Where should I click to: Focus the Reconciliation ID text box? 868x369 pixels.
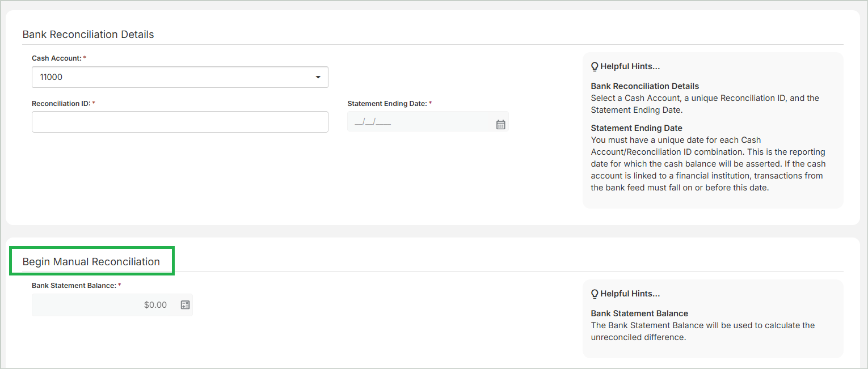pyautogui.click(x=180, y=122)
